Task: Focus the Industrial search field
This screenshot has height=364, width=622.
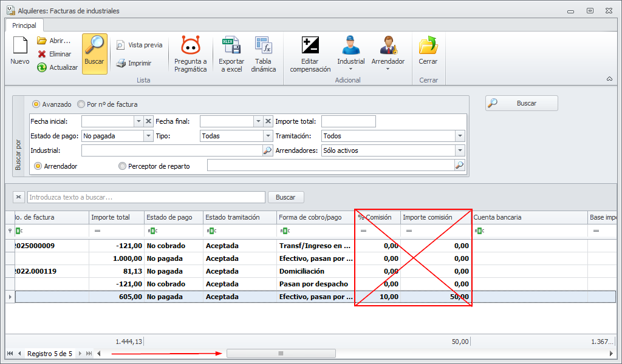Action: tap(172, 150)
